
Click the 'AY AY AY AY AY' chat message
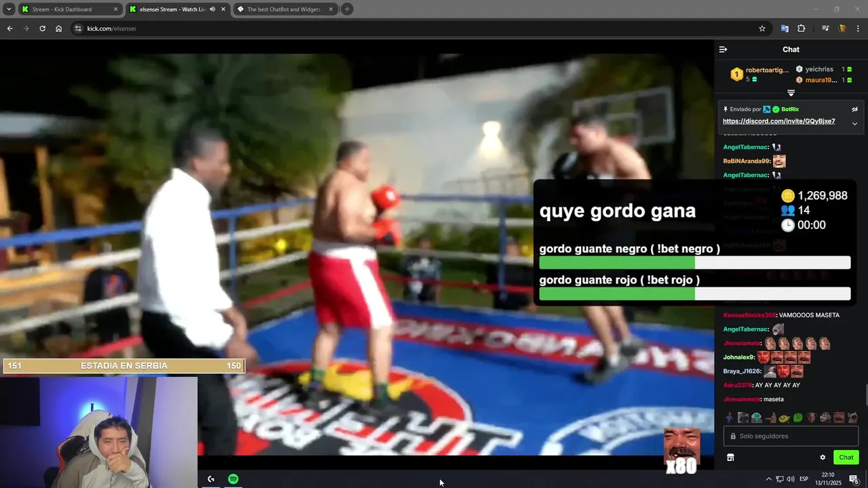pyautogui.click(x=778, y=386)
